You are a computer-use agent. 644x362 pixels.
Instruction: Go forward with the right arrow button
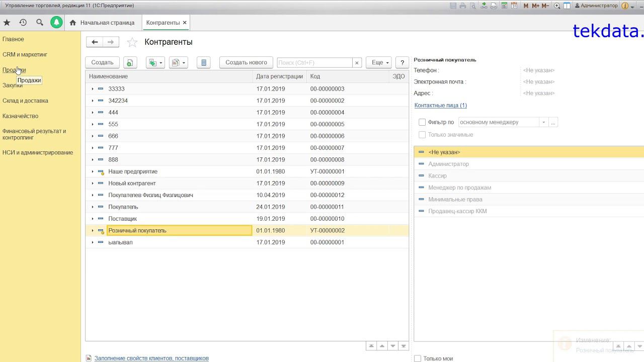pos(111,42)
